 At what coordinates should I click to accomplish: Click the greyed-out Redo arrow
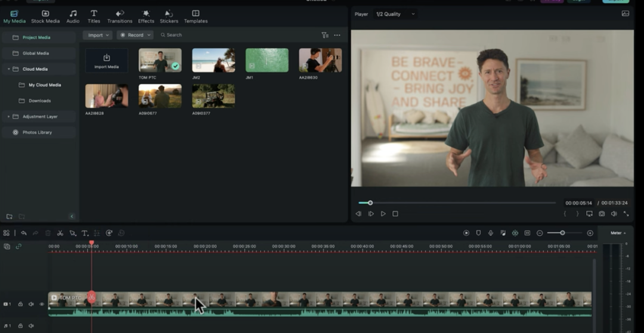(35, 233)
